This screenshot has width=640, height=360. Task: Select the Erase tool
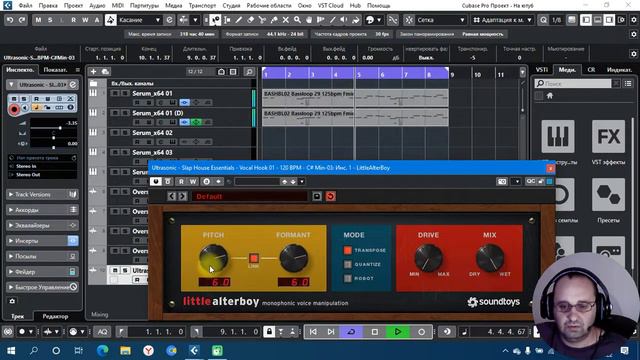[251, 20]
